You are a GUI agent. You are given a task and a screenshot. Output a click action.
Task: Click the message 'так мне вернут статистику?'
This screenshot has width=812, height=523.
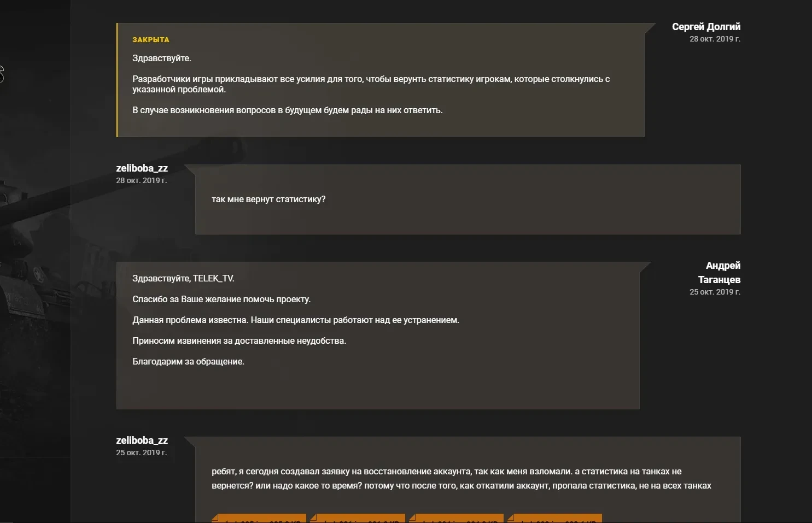(x=268, y=199)
